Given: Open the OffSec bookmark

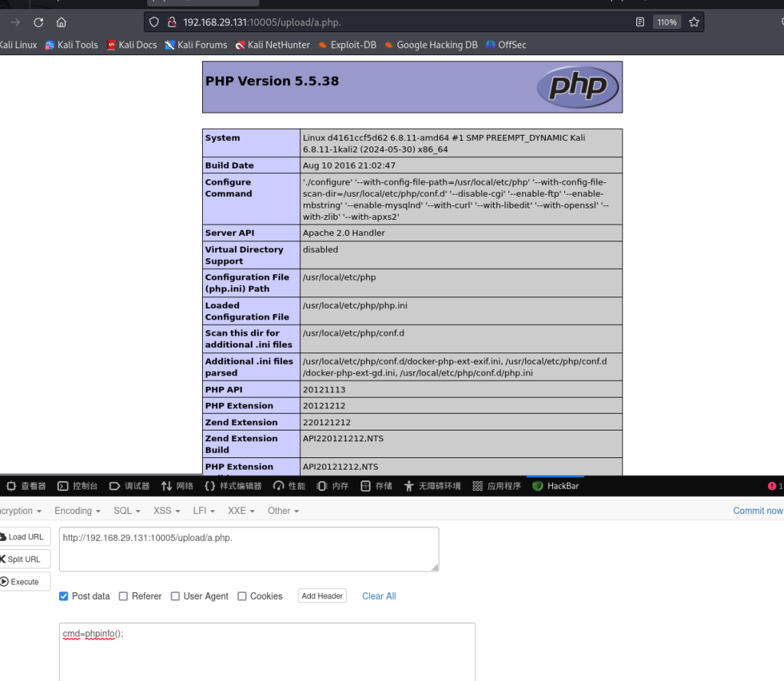Looking at the screenshot, I should (506, 45).
